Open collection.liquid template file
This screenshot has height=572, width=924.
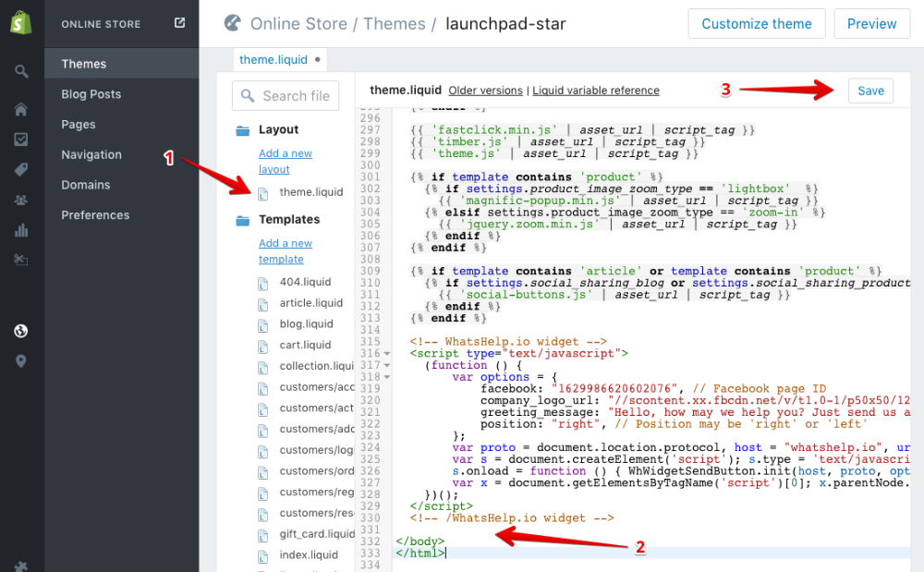(x=316, y=366)
